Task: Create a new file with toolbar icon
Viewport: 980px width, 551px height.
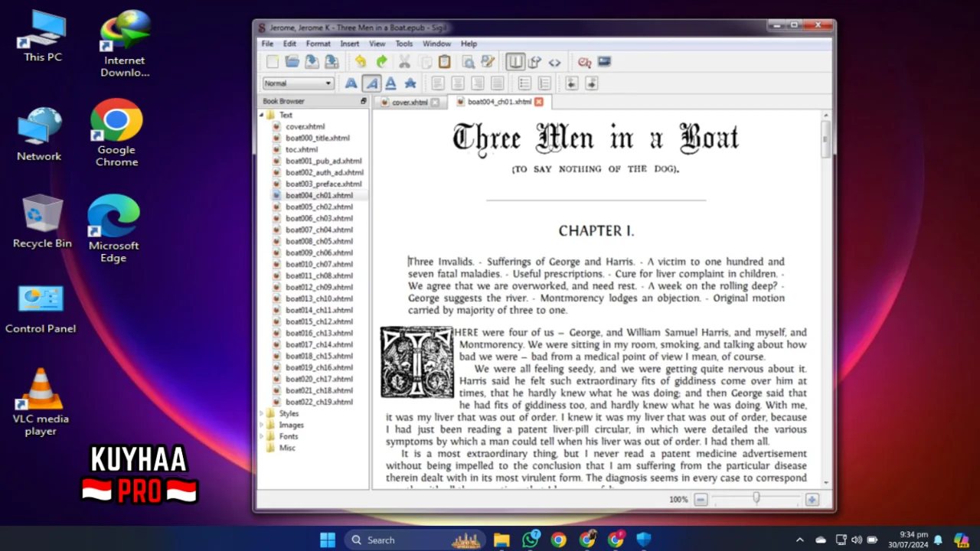Action: (x=273, y=62)
